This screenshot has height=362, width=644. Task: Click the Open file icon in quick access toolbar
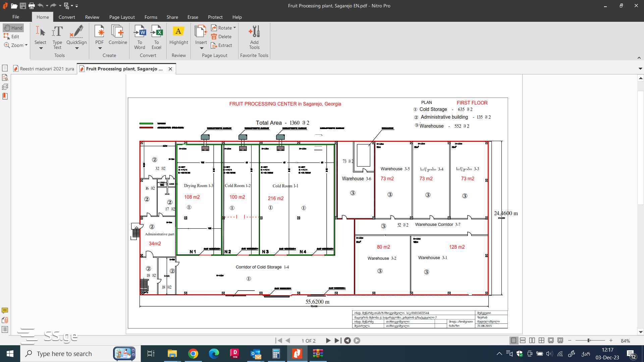point(14,6)
